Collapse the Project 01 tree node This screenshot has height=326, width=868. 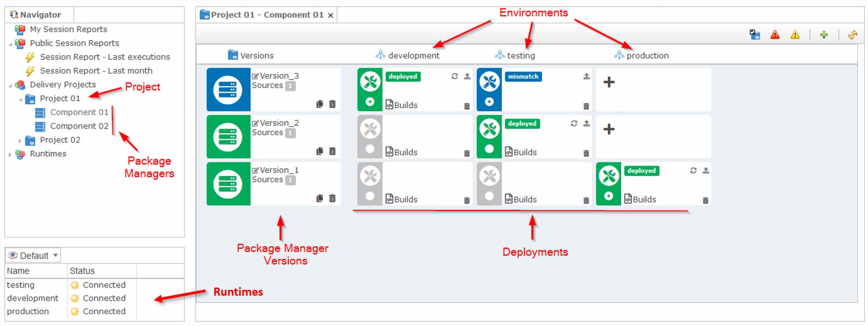click(20, 99)
